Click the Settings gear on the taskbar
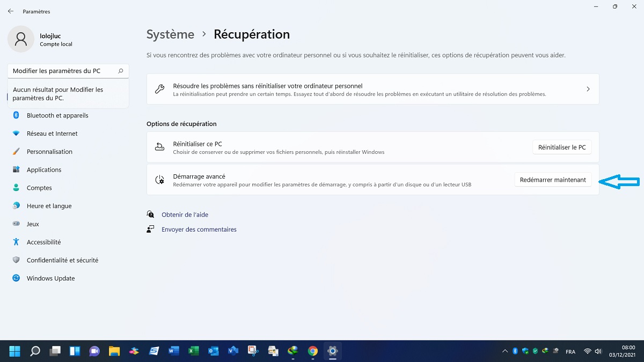The image size is (644, 362). pos(333,351)
